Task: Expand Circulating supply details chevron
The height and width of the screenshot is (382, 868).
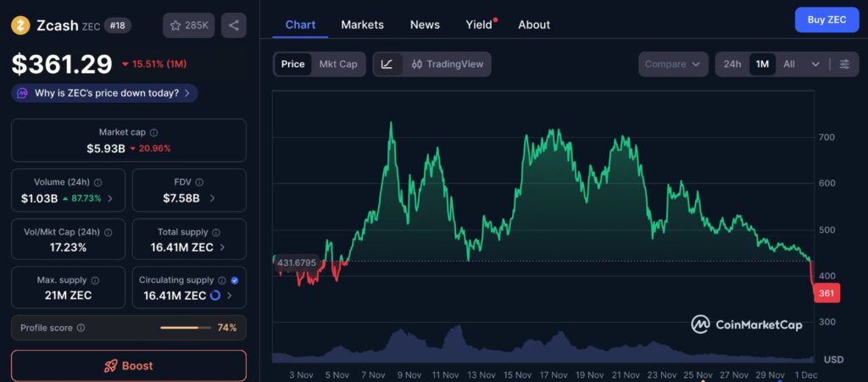Action: click(229, 296)
